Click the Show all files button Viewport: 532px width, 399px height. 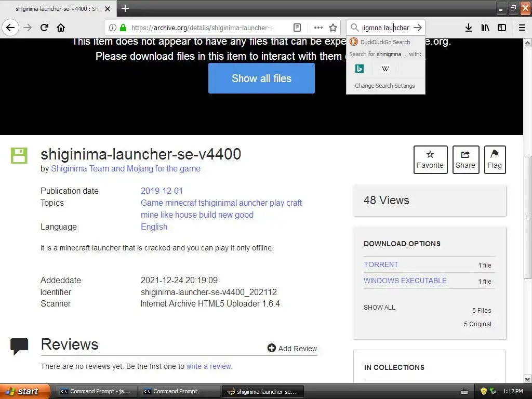[261, 78]
